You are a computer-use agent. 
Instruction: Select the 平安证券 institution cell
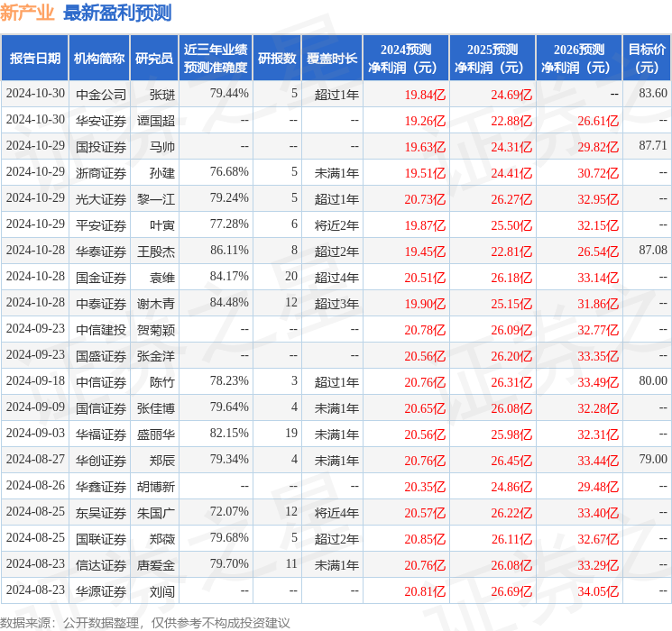tap(101, 225)
